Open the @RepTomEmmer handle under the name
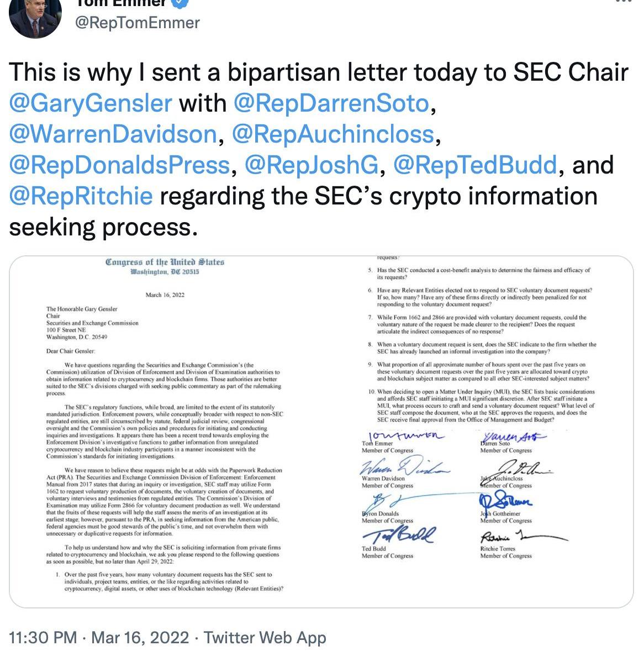 tap(137, 23)
